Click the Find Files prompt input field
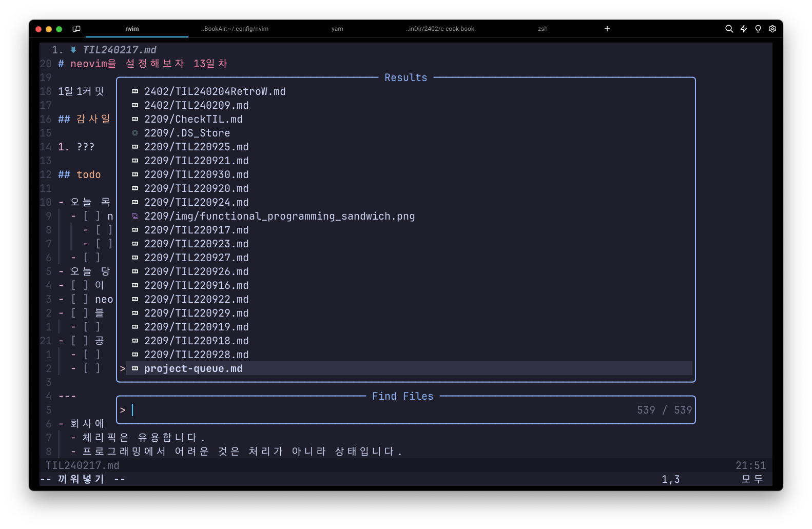The height and width of the screenshot is (529, 812). coord(380,410)
